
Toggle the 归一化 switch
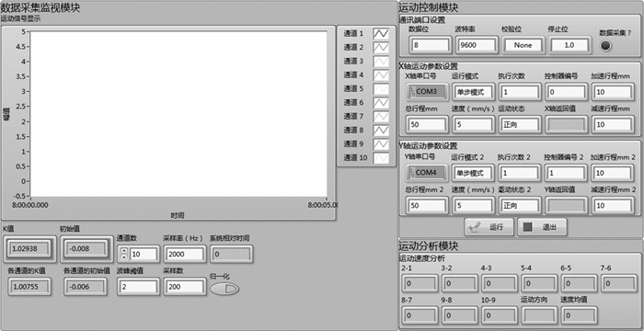coord(224,289)
